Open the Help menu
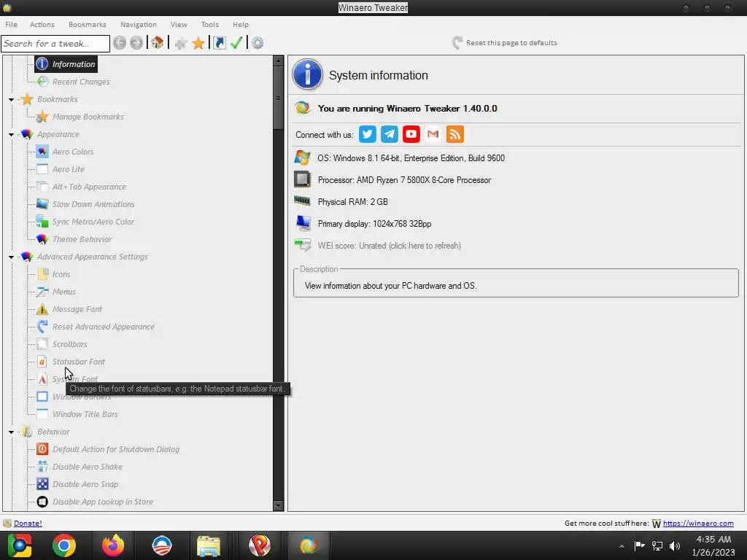This screenshot has width=747, height=560. point(241,24)
